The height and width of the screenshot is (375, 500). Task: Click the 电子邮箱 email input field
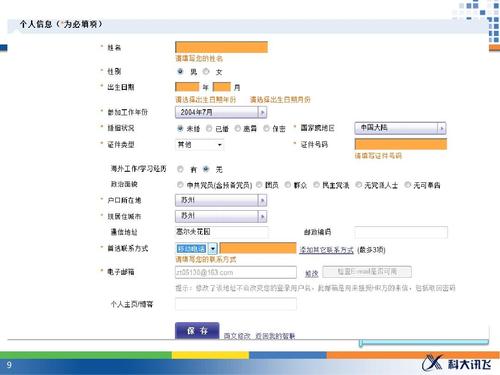(x=236, y=272)
